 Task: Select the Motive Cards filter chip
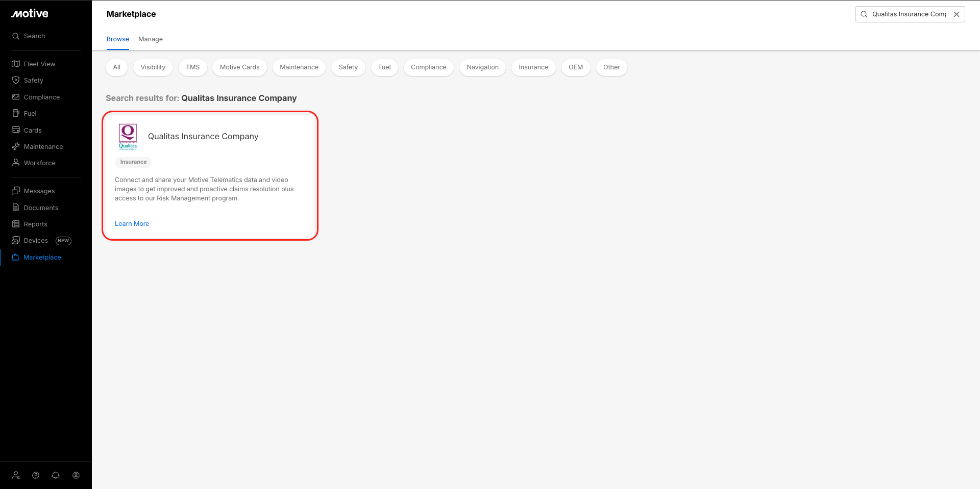[x=239, y=67]
